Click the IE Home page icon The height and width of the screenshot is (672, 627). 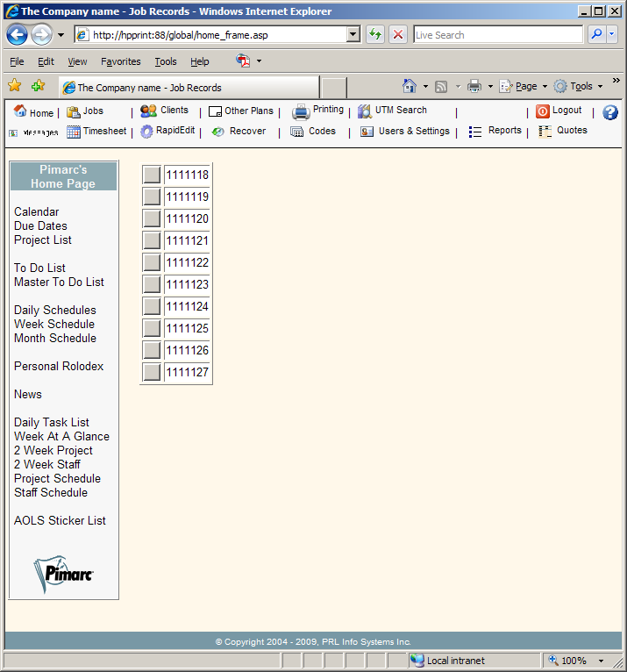point(410,86)
